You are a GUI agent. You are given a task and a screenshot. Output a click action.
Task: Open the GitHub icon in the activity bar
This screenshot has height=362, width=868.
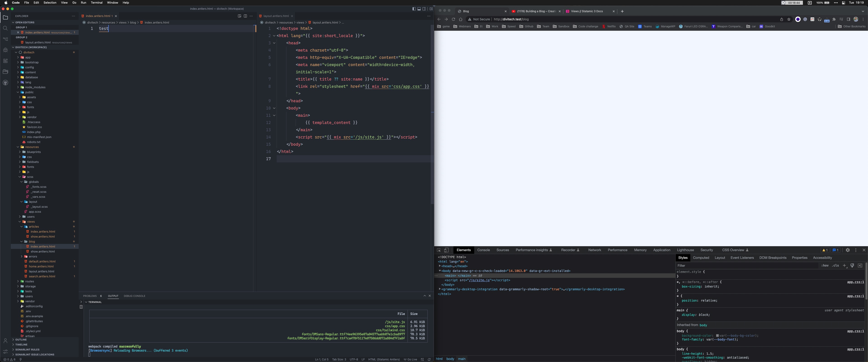pyautogui.click(x=5, y=83)
